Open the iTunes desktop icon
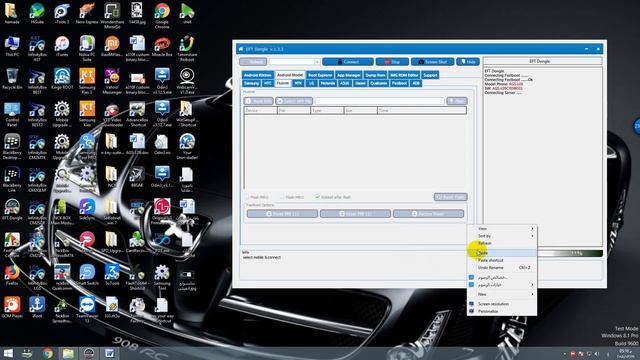 tap(62, 46)
